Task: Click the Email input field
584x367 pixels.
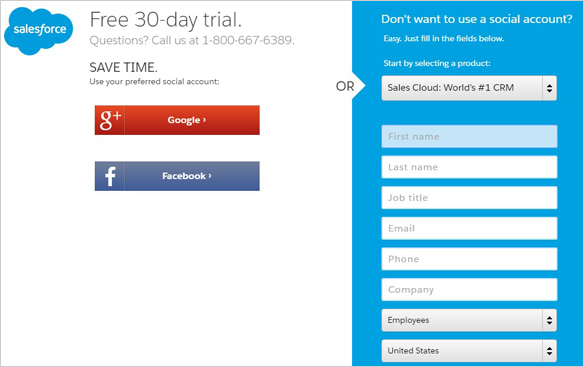Action: point(469,228)
